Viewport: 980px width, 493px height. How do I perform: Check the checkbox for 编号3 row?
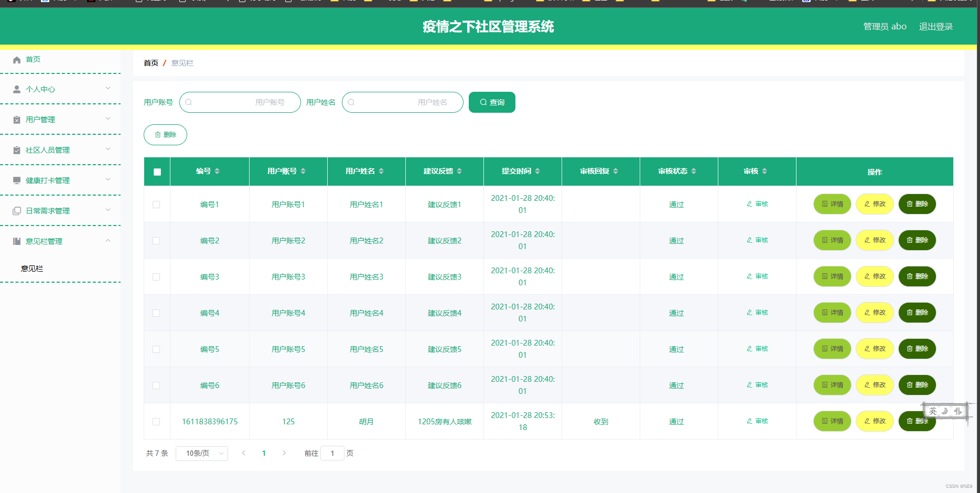156,277
